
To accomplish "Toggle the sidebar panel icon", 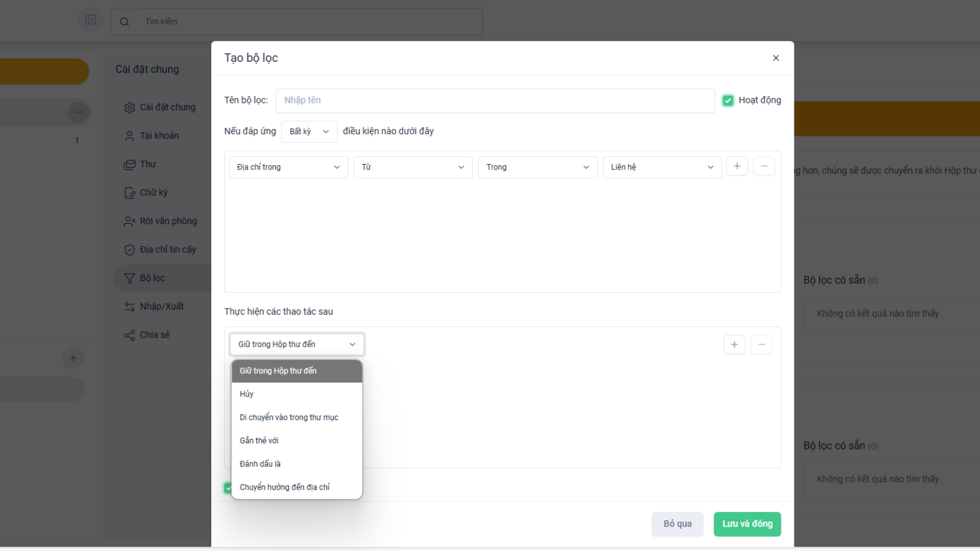I will [x=91, y=20].
